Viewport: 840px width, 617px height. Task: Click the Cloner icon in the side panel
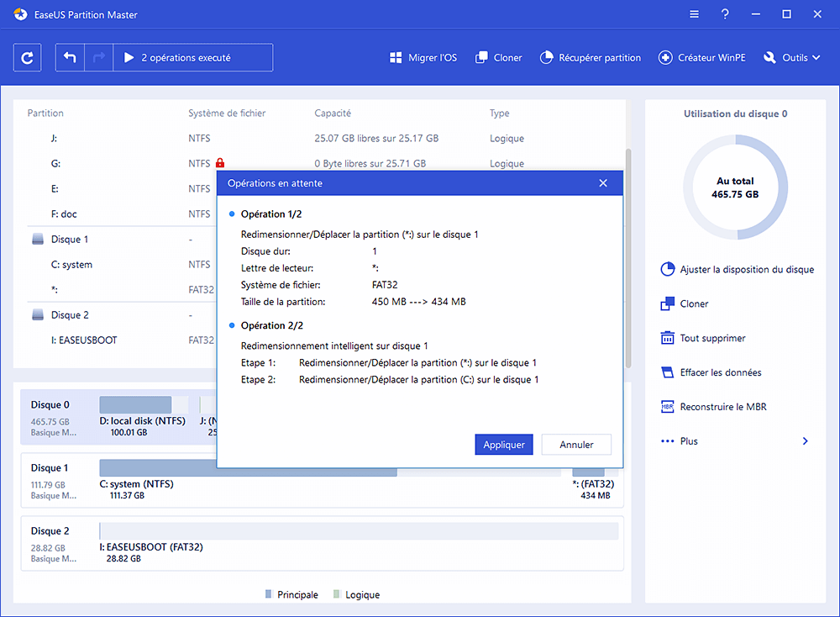click(668, 304)
